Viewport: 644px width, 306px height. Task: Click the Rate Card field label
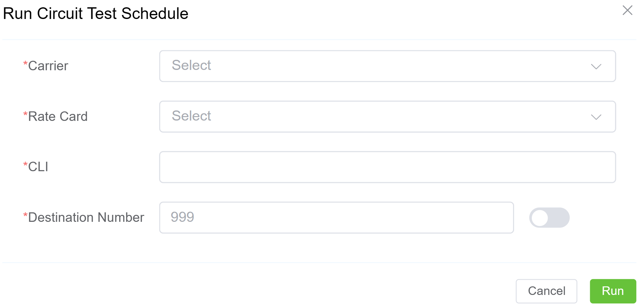[58, 117]
